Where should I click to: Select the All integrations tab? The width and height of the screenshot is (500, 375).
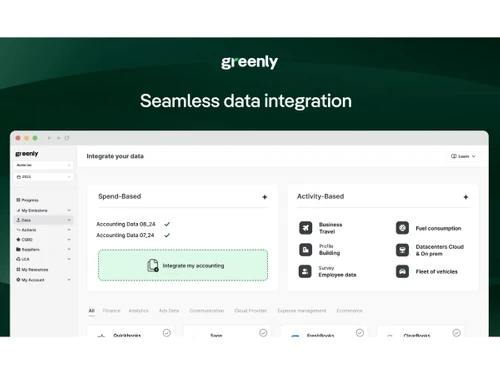[91, 311]
